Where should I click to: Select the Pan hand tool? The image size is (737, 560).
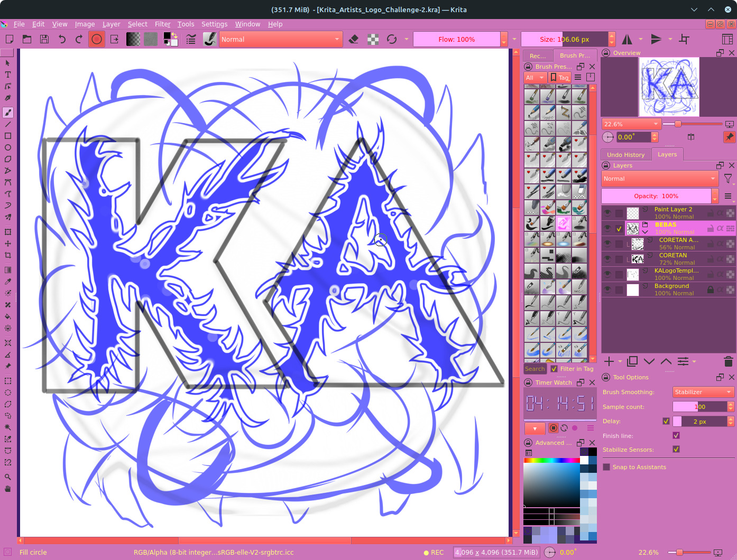pos(8,489)
